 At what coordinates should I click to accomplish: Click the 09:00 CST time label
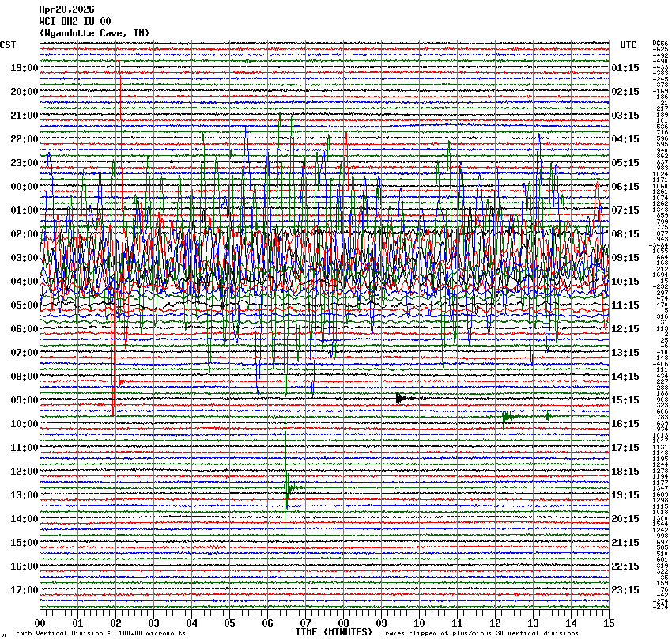tap(25, 400)
